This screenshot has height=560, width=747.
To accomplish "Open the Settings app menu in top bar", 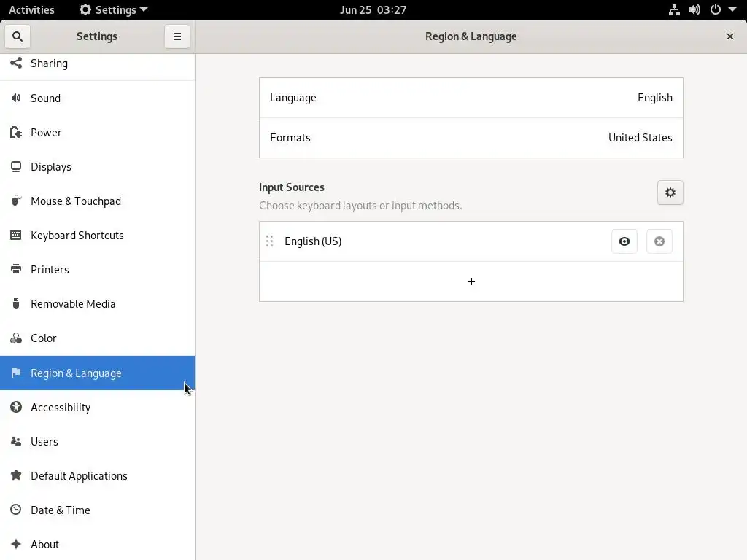I will pos(113,9).
